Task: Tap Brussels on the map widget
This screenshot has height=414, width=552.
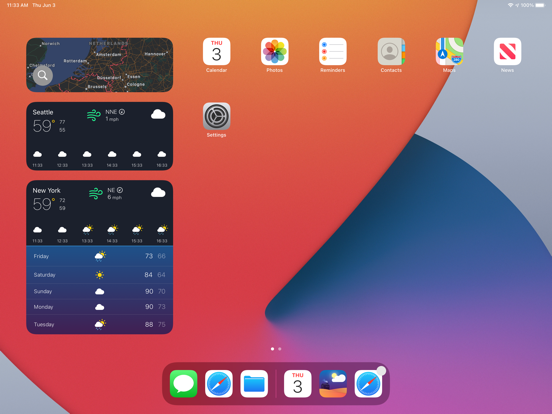Action: [97, 86]
